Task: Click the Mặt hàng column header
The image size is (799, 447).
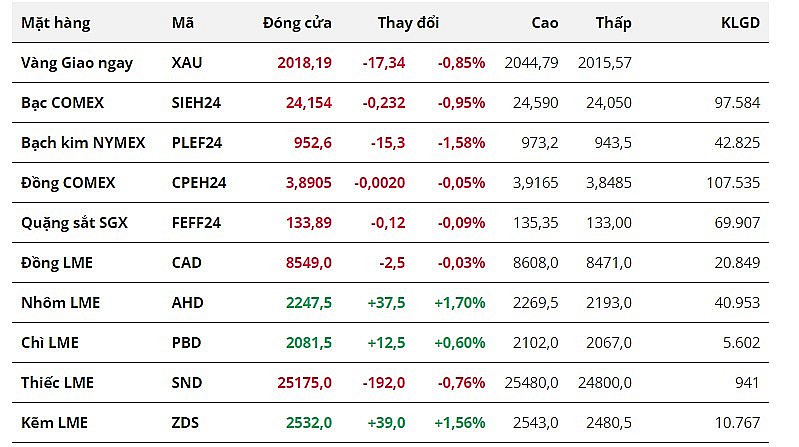Action: (x=56, y=22)
